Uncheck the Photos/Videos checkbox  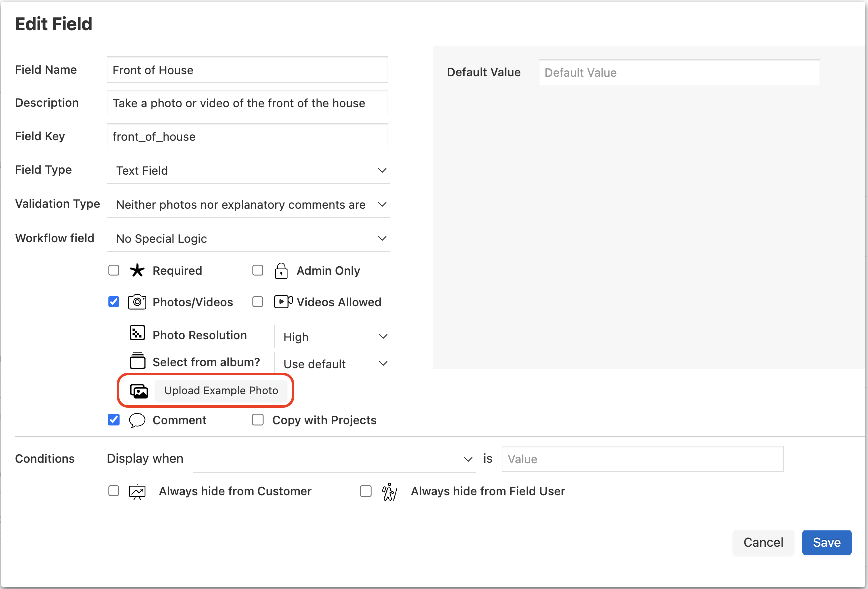click(x=114, y=302)
